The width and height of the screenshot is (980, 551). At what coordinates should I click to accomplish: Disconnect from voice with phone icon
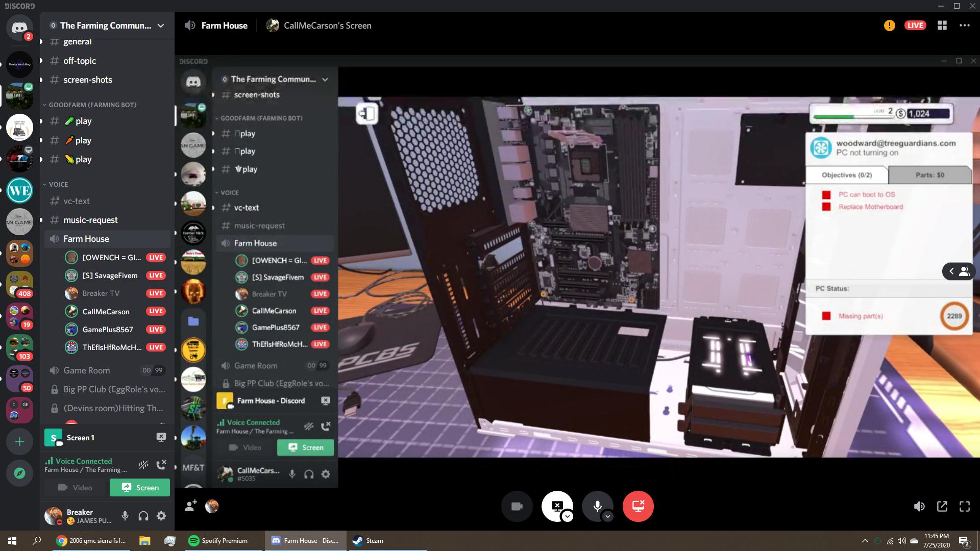(161, 464)
